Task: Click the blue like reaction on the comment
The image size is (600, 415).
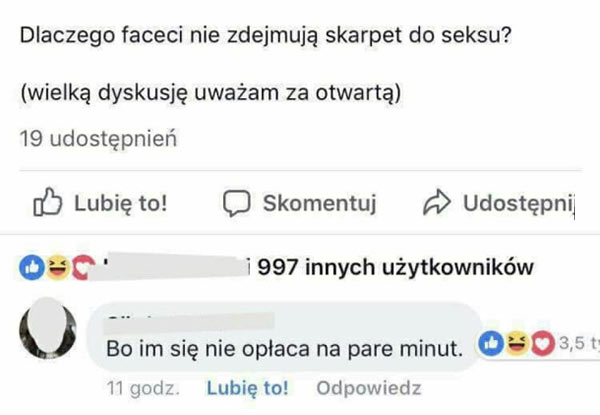Action: (x=491, y=345)
